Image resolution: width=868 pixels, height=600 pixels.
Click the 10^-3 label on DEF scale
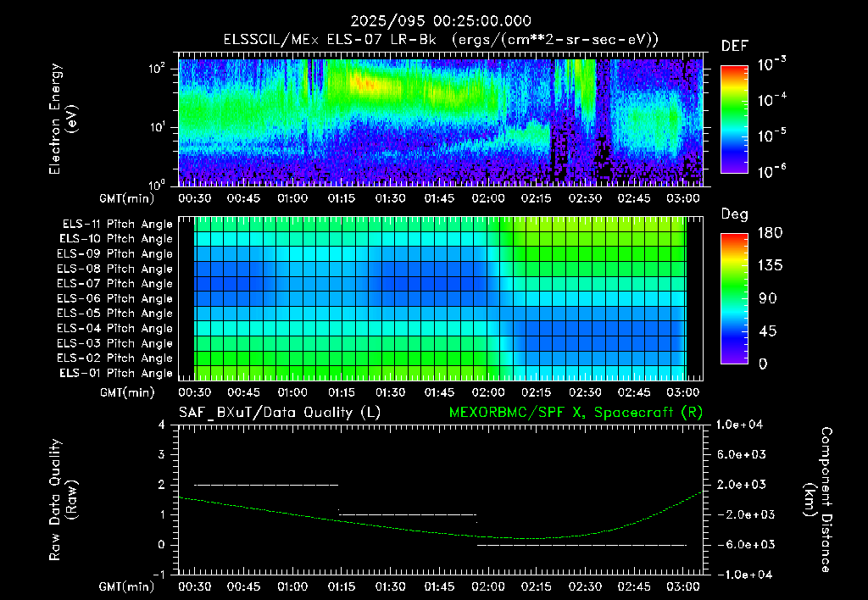(771, 64)
